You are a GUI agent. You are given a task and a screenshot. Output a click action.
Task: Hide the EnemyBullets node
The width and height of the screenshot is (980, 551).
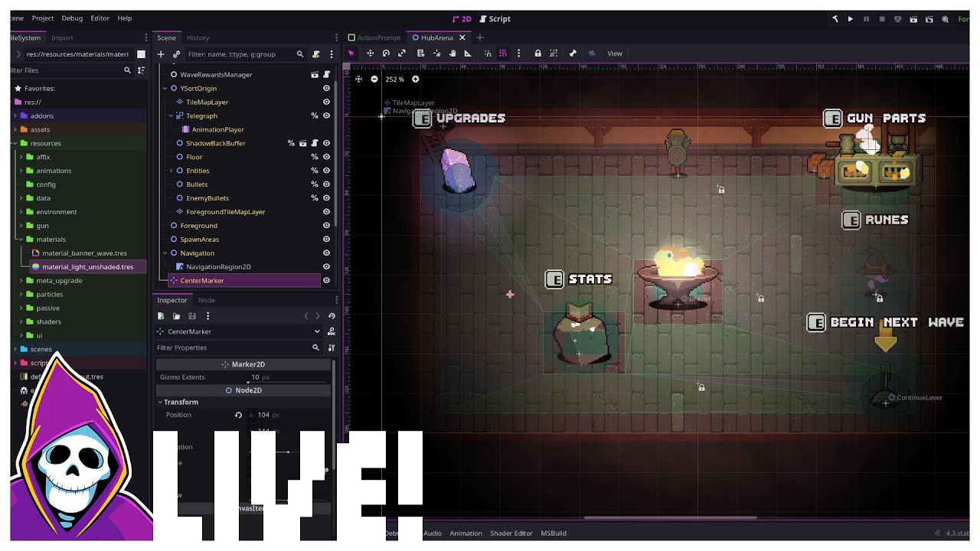click(326, 198)
